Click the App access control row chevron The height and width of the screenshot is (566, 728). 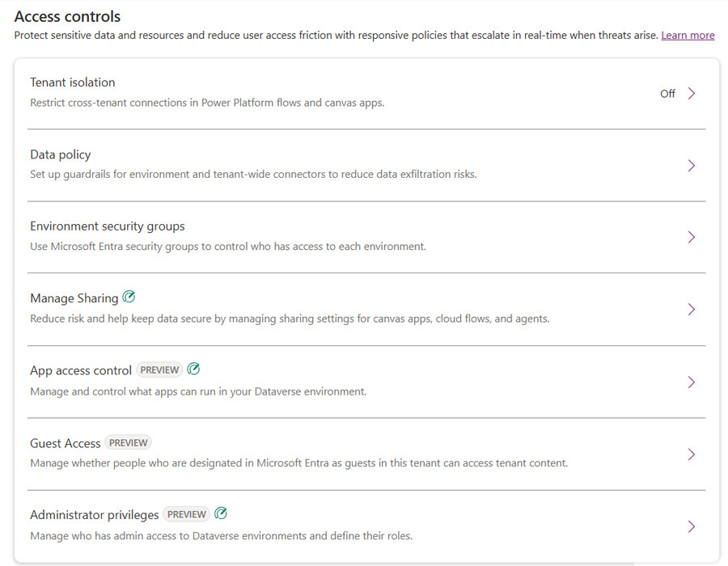pos(692,382)
